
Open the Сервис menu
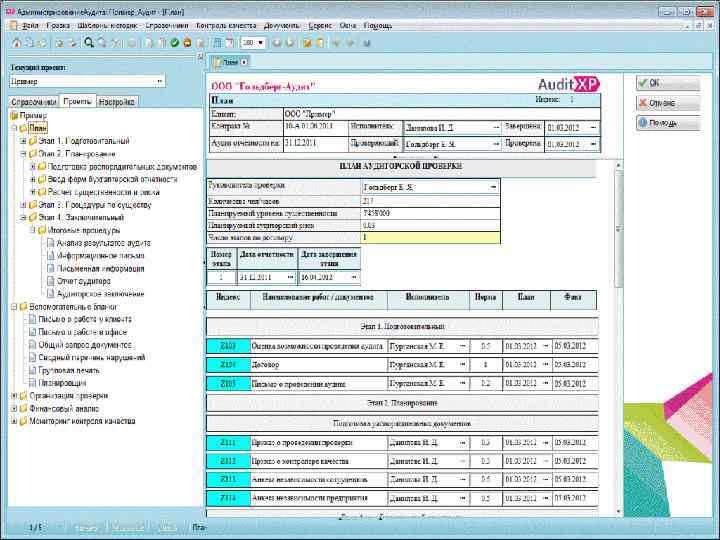(320, 26)
